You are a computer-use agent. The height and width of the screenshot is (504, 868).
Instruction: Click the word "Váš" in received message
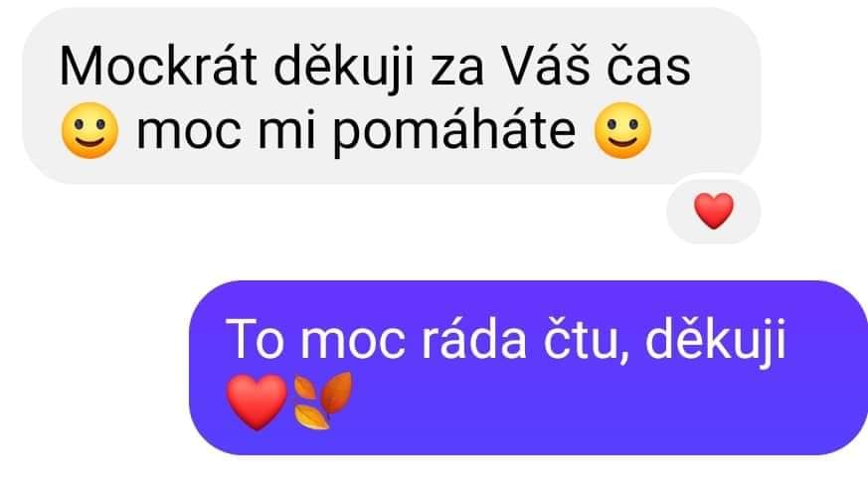click(x=545, y=66)
